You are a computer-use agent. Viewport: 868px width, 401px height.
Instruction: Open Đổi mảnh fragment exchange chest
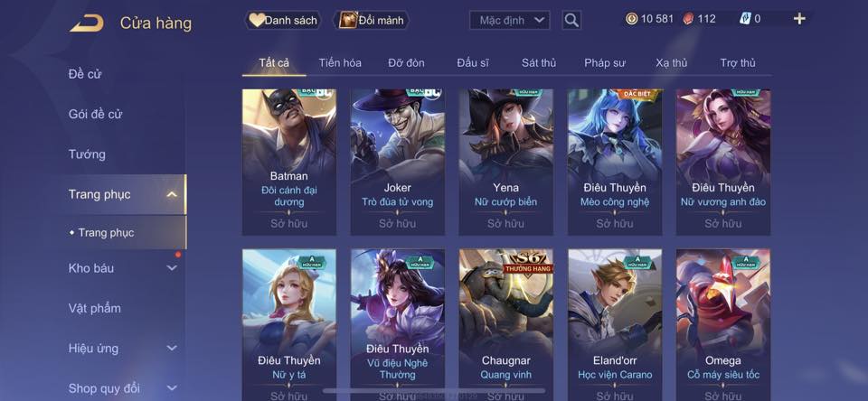pyautogui.click(x=372, y=21)
